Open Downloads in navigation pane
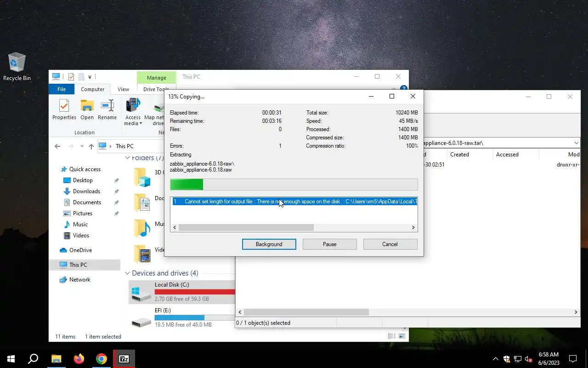This screenshot has width=588, height=368. click(x=86, y=191)
